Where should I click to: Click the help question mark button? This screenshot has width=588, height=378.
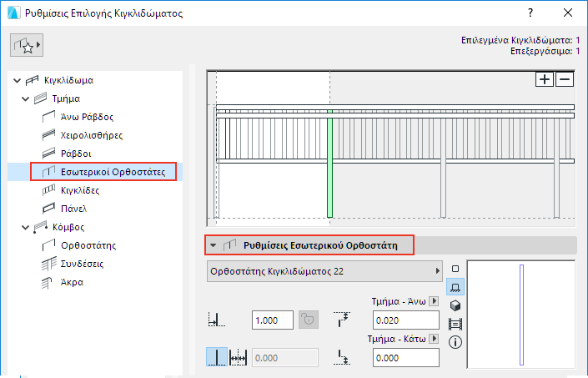tap(530, 13)
